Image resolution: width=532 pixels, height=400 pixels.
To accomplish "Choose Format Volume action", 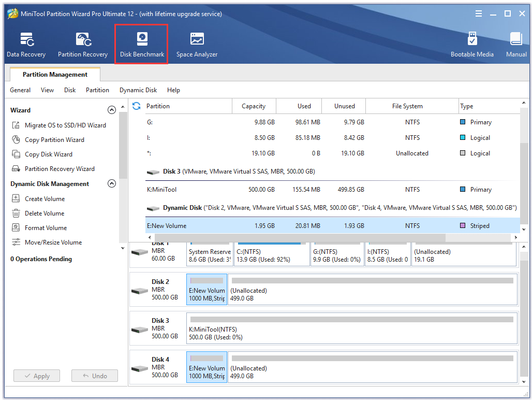I will (x=39, y=228).
